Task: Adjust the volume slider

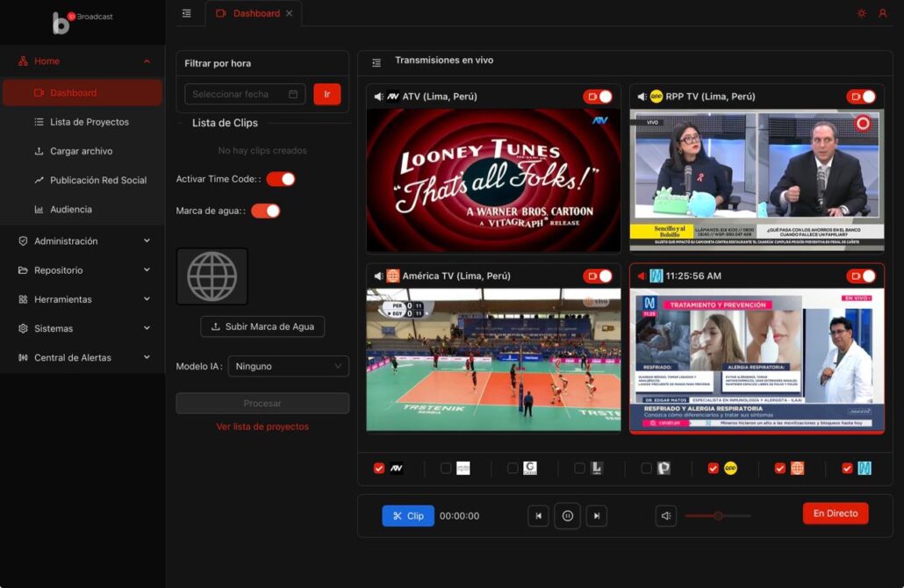Action: pos(718,516)
